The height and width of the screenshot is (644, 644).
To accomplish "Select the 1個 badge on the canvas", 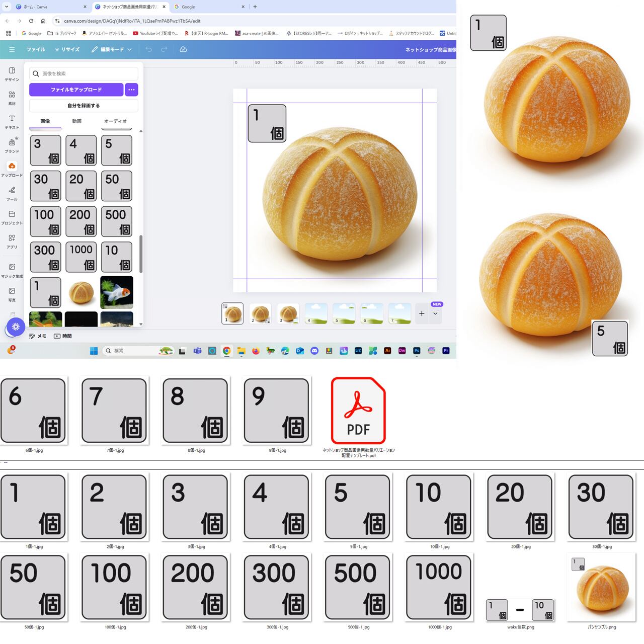I will [x=267, y=123].
